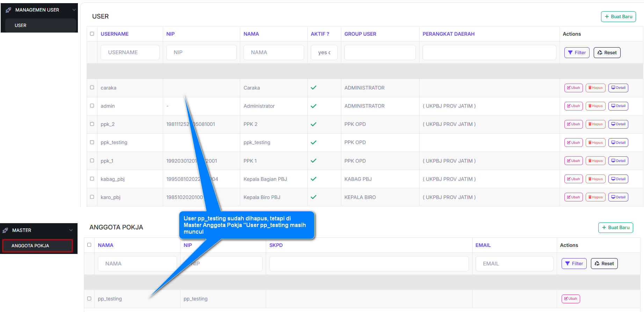This screenshot has height=312, width=644.
Task: Click the rocket icon beside MANAGEMEN USER
Action: click(8, 10)
